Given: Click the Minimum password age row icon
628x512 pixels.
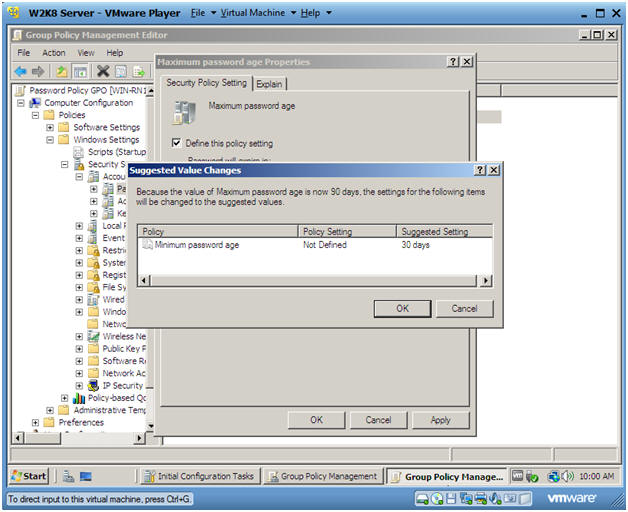Looking at the screenshot, I should [x=147, y=244].
